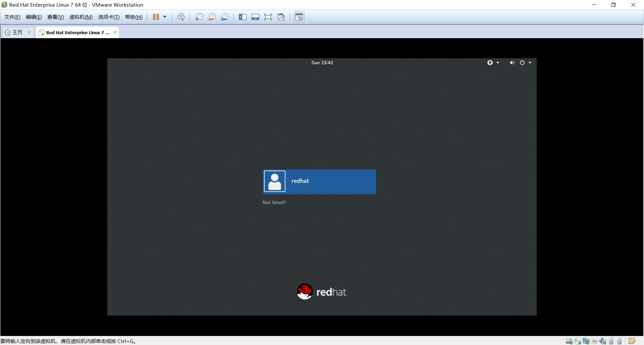Select the redhat user to log in

click(x=320, y=182)
